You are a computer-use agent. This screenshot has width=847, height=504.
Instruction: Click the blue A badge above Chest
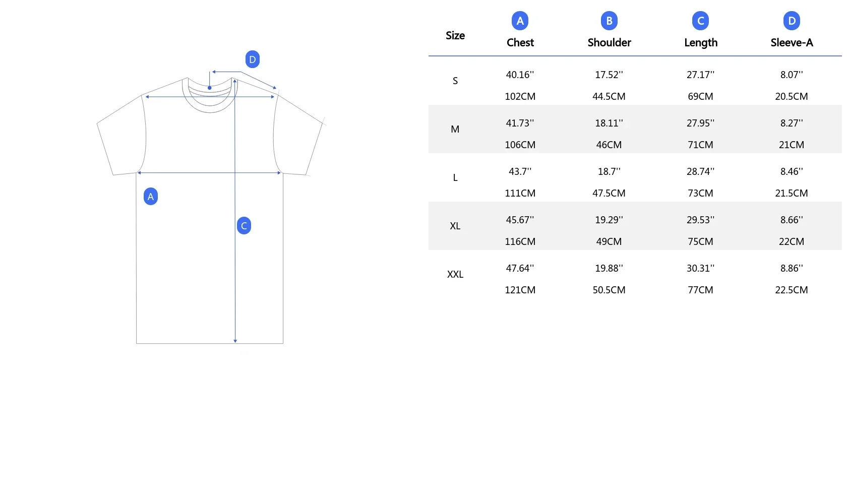click(520, 21)
